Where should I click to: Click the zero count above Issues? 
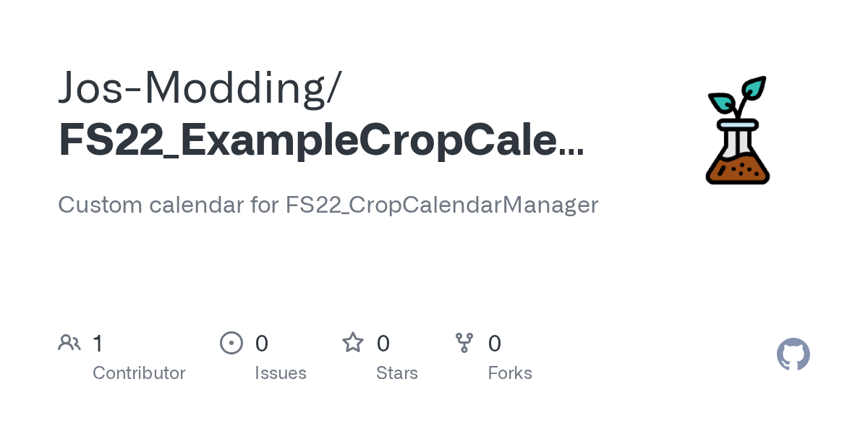(x=262, y=343)
